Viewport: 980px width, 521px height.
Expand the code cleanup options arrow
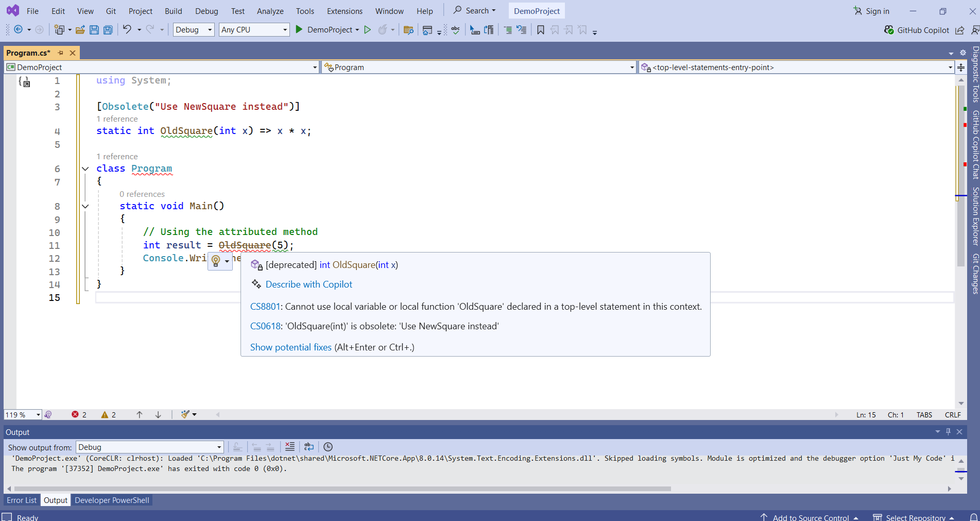(x=195, y=414)
